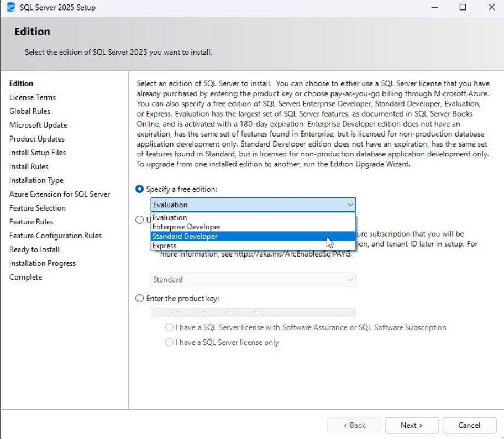
Task: Click the Next > button
Action: (x=412, y=426)
